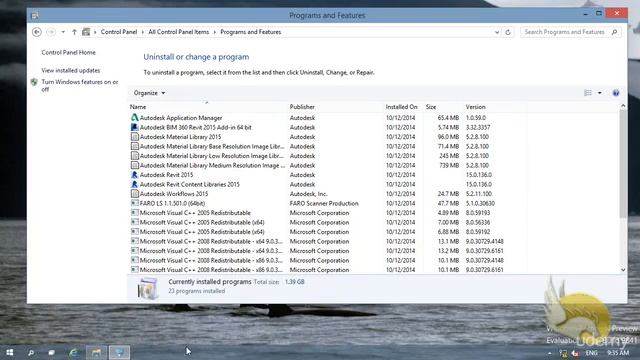Click the Forward navigation arrow

coord(51,32)
